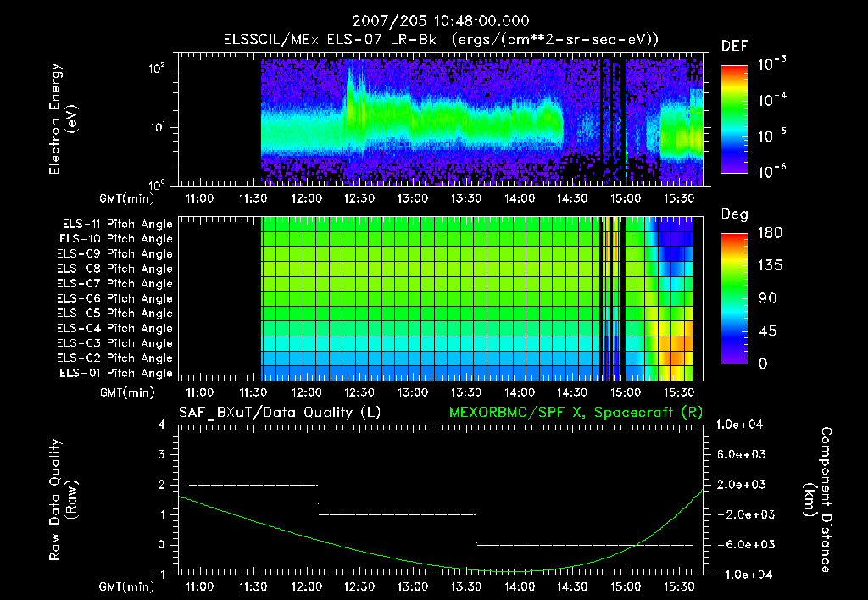Select the ELS-09 Pitch Angle row label
This screenshot has width=868, height=600.
click(115, 254)
